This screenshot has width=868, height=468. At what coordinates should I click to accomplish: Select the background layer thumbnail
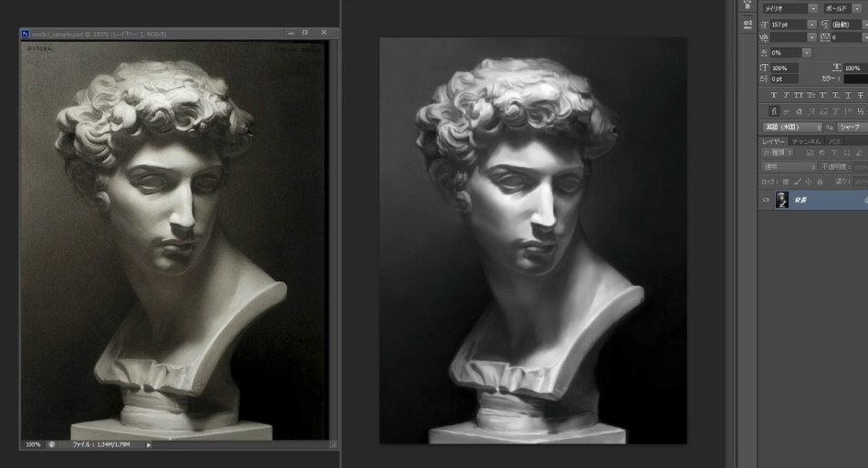coord(782,200)
